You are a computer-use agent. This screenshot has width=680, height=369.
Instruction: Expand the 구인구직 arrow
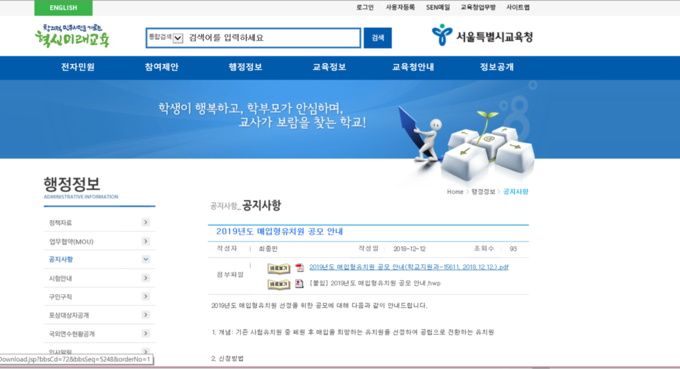[146, 297]
